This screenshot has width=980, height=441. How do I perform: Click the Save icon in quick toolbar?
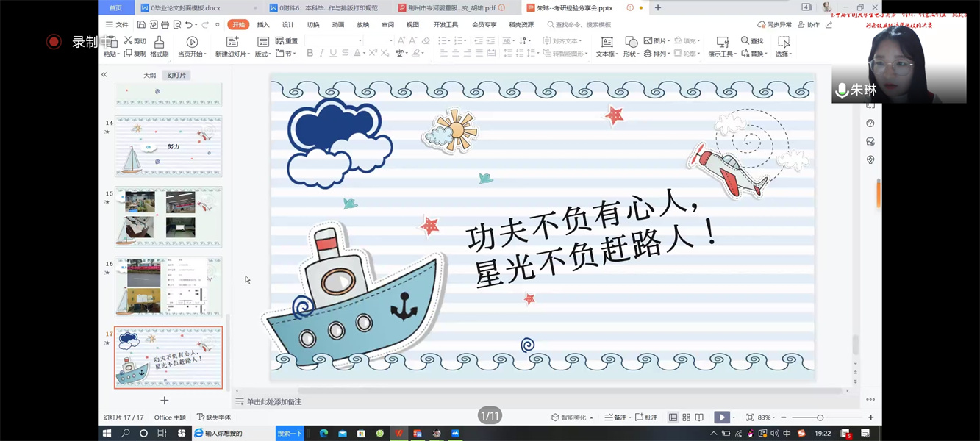[x=141, y=25]
